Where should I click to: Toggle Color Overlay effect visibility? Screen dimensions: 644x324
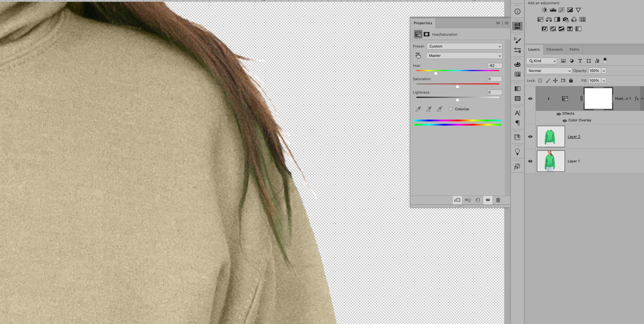click(564, 120)
